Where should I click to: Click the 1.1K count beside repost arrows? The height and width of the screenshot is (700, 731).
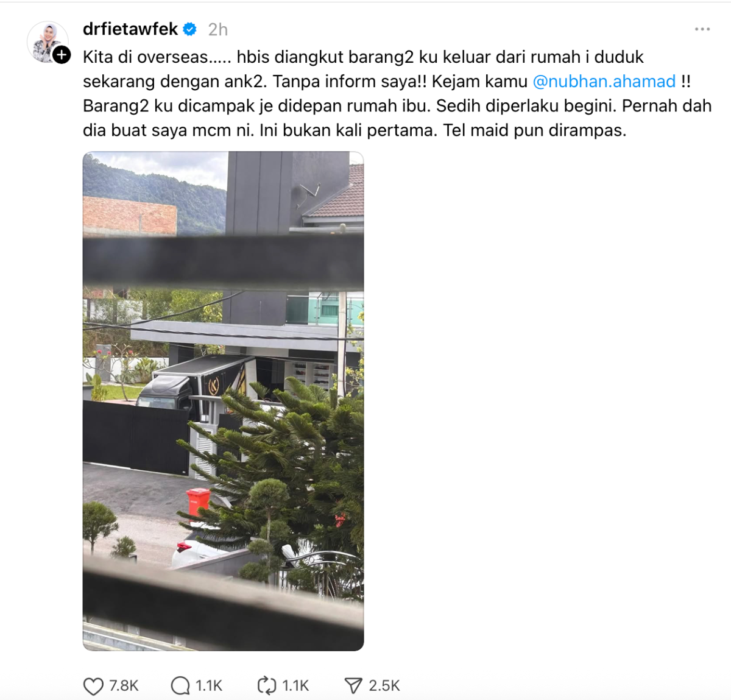coord(295,686)
